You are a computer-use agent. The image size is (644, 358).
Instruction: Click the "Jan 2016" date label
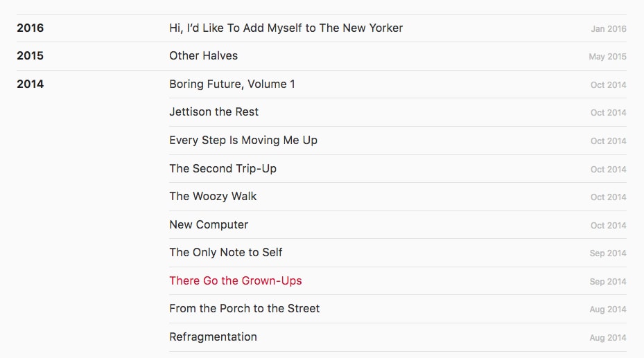[608, 29]
